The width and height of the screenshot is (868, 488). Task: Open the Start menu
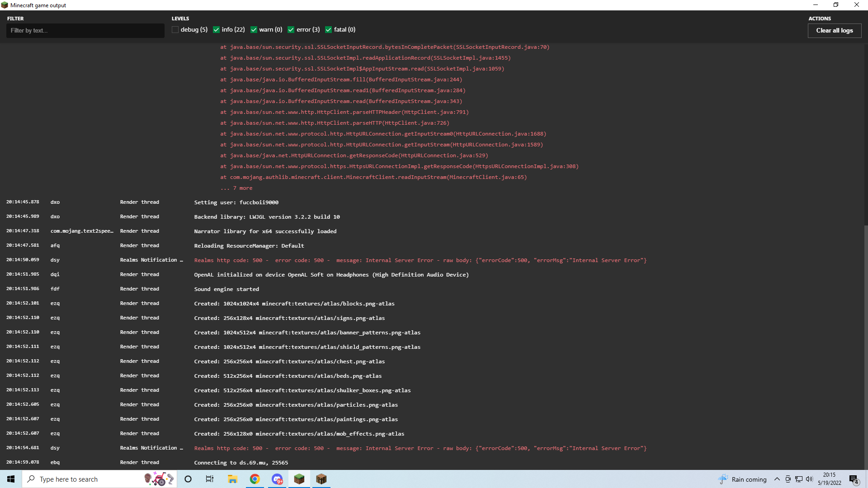(10, 479)
